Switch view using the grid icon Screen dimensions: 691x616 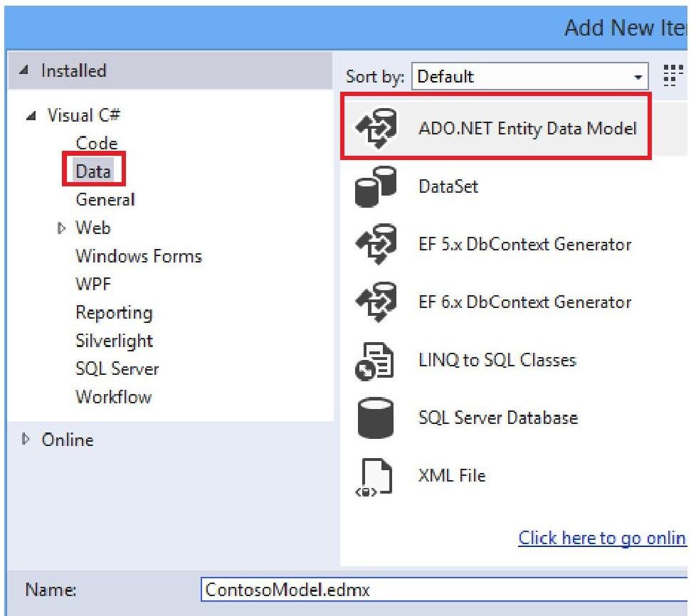(x=670, y=76)
